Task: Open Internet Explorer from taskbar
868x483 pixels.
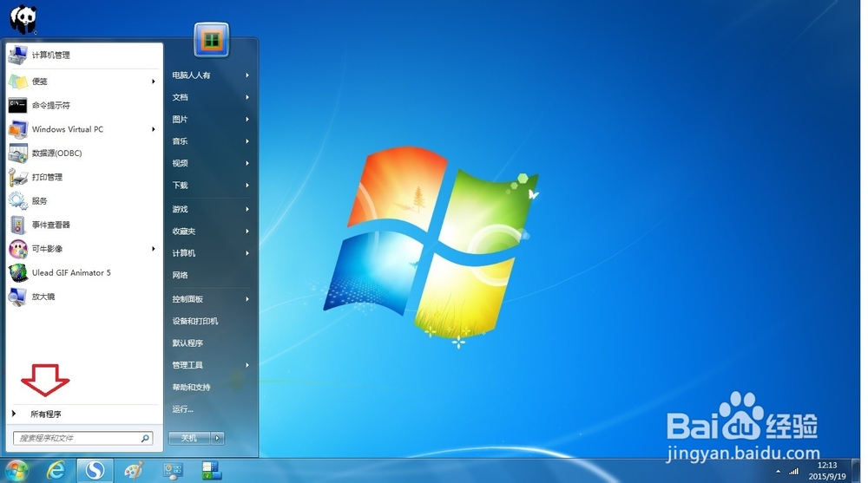Action: (x=56, y=470)
